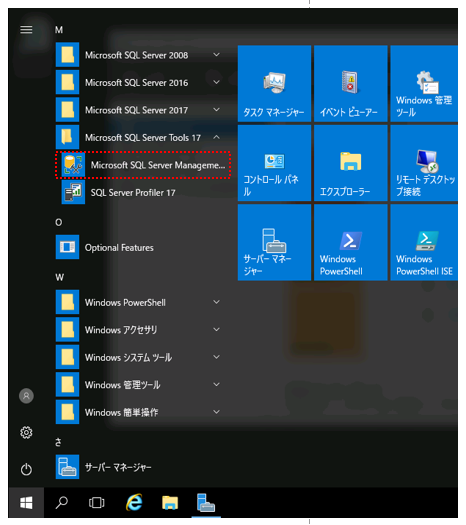
Task: Click the SQL Server Tools 17 folder icon
Action: point(67,137)
